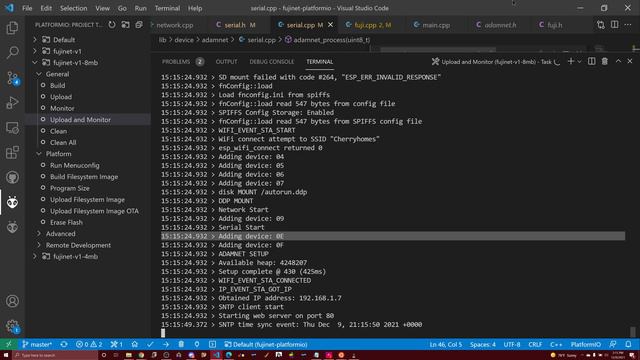640x360 pixels.
Task: Open the Manage gear icon
Action: click(12, 326)
